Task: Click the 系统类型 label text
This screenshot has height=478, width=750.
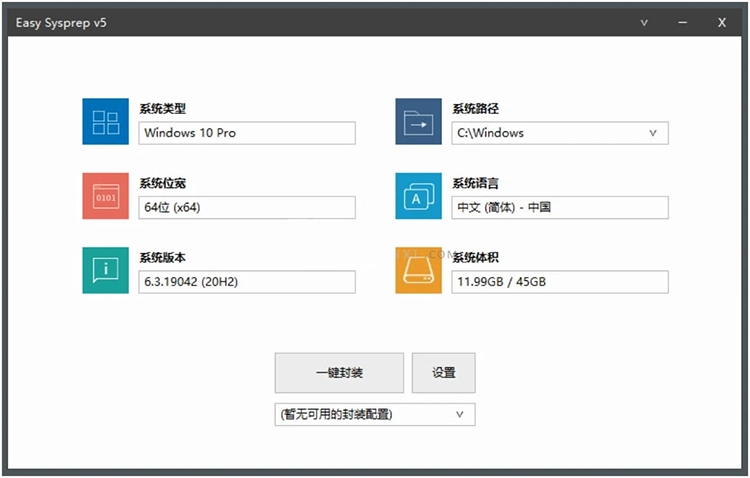Action: (162, 109)
